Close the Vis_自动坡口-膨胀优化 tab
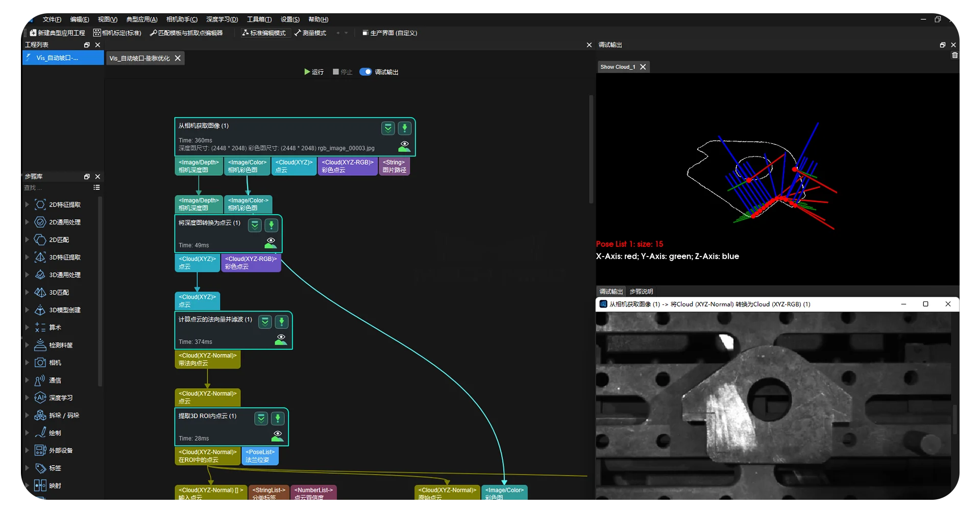This screenshot has height=511, width=980. point(178,58)
